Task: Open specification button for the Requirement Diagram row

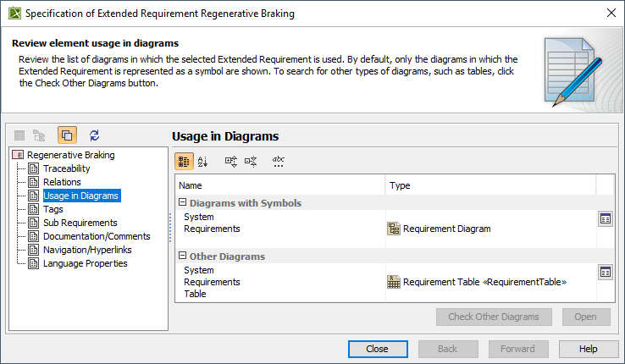Action: (x=605, y=218)
